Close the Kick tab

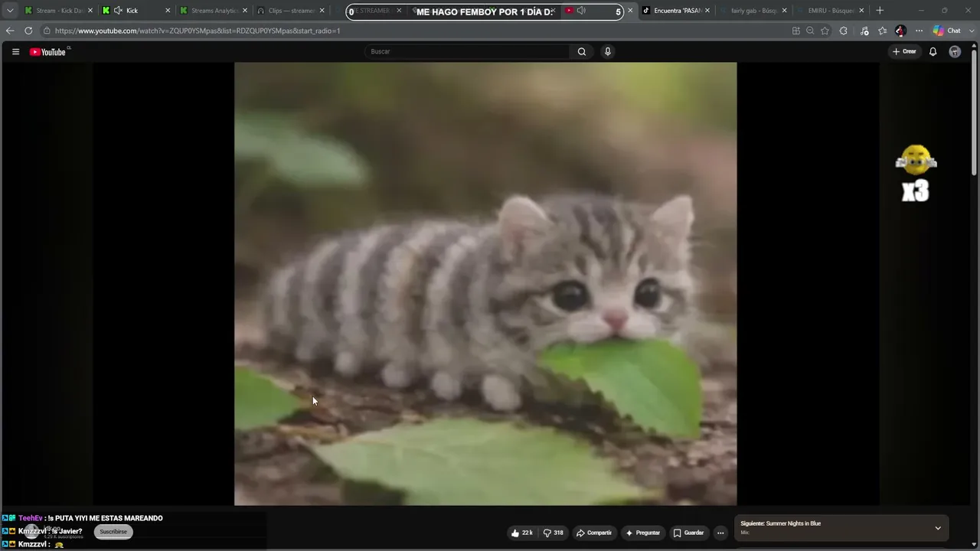(168, 11)
